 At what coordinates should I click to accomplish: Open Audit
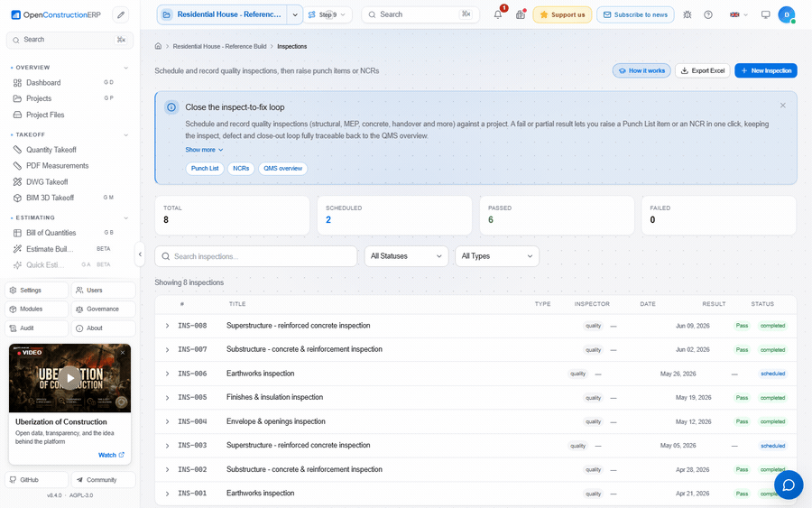(x=37, y=328)
